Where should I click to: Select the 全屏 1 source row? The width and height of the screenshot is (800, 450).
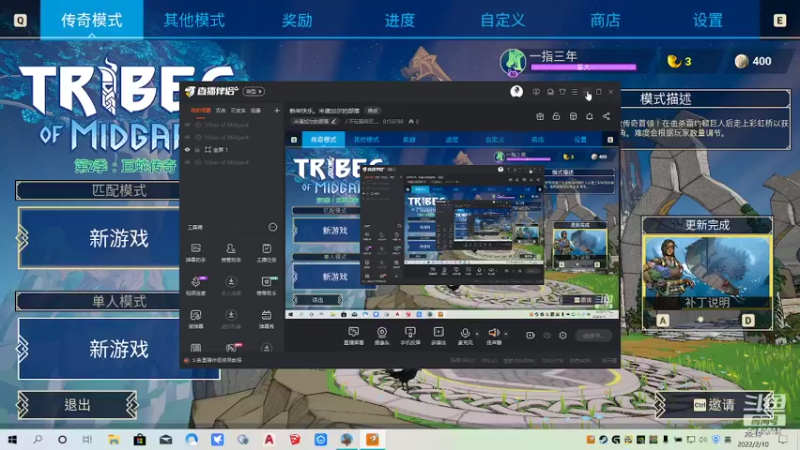click(232, 149)
